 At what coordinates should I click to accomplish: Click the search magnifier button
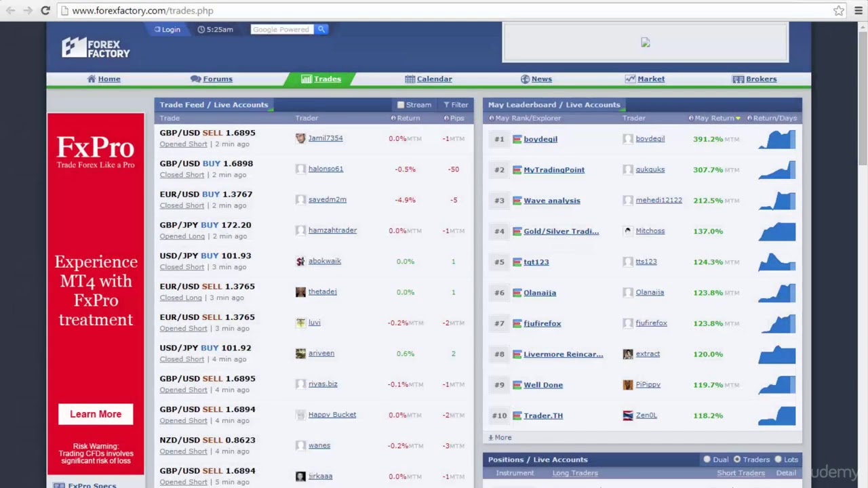(321, 29)
